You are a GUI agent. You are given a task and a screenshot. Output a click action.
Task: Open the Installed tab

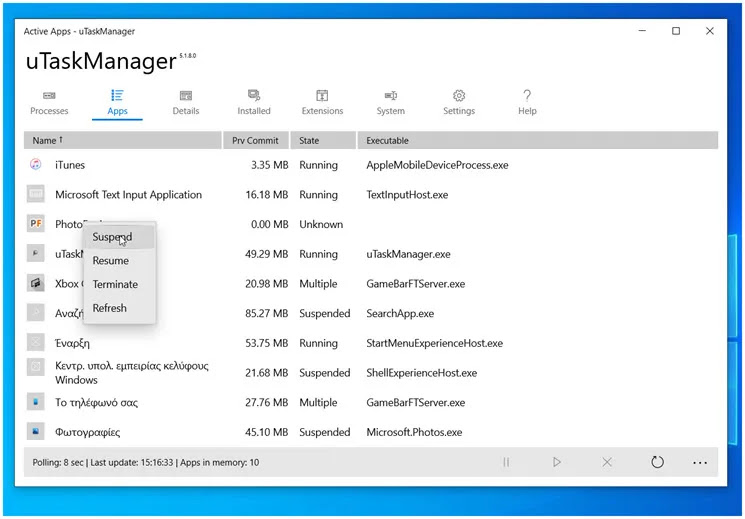pos(254,103)
